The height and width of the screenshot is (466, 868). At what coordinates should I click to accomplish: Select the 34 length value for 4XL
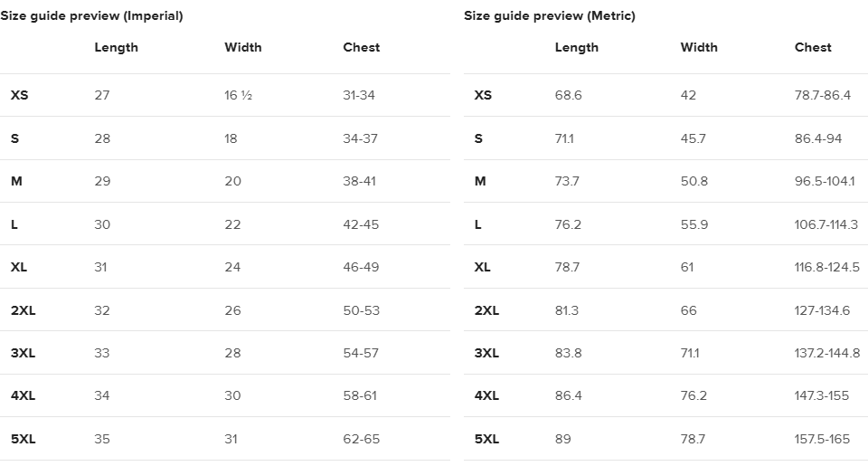[x=102, y=395]
